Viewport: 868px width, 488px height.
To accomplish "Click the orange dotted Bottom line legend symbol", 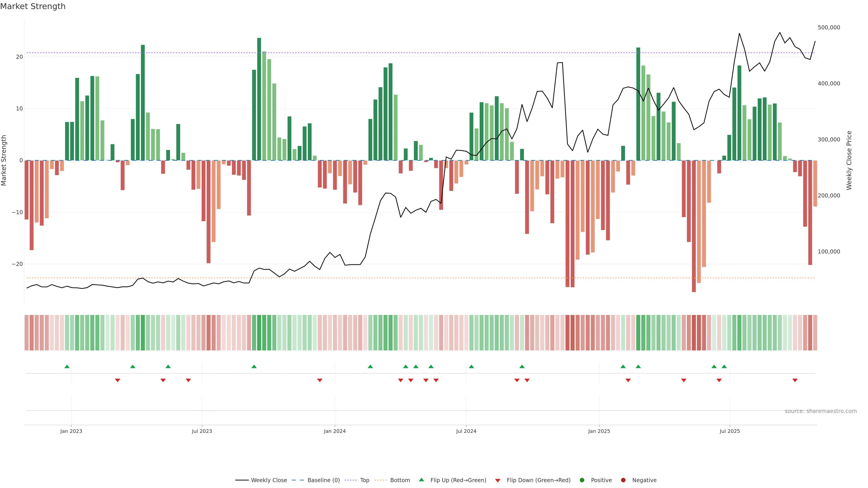I will [380, 480].
